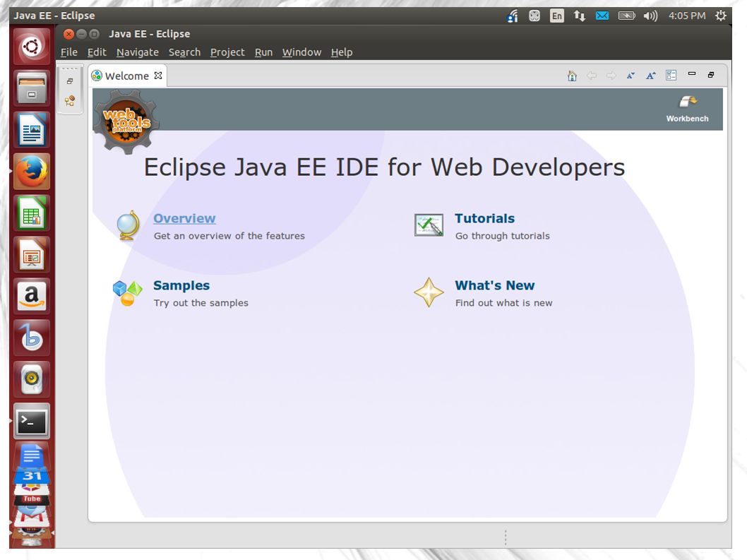Open the mail indicator in top panel

602,16
